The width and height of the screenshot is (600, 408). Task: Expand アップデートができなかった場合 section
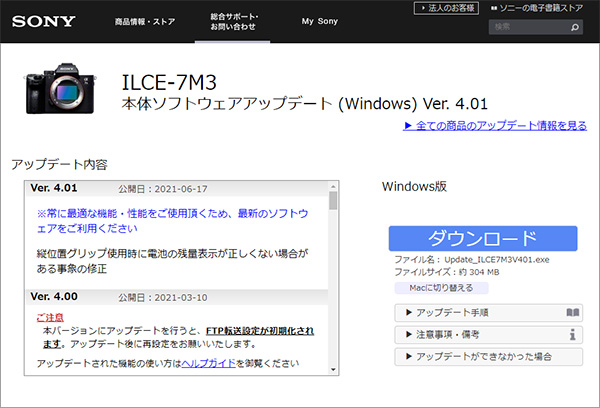489,357
